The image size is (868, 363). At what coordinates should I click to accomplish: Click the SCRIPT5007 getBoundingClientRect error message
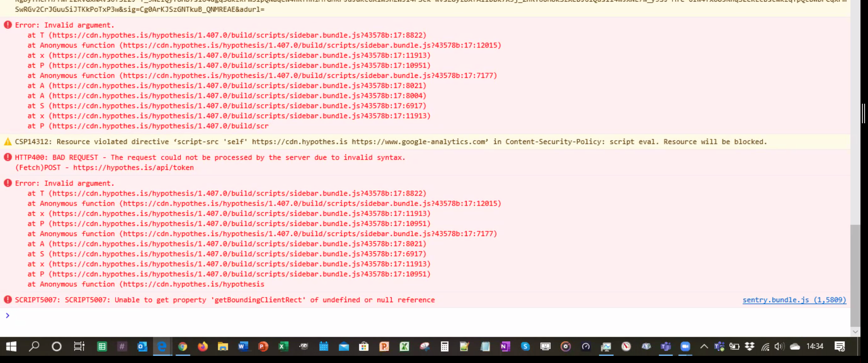pos(225,300)
